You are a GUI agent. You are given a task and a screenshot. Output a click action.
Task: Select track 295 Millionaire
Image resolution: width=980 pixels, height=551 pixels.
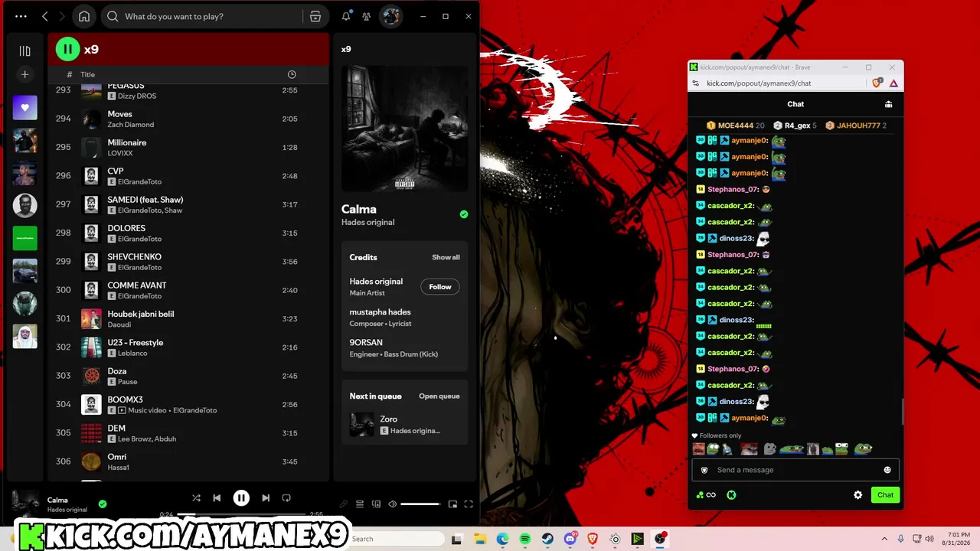pyautogui.click(x=188, y=148)
